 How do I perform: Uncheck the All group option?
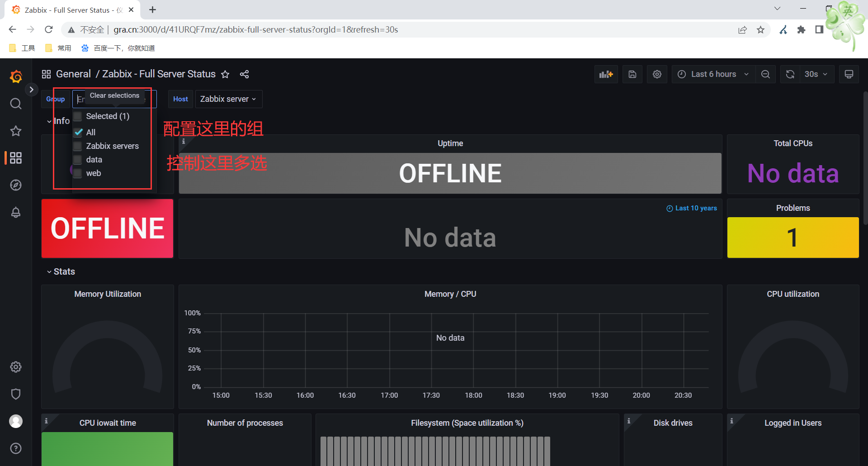(78, 132)
